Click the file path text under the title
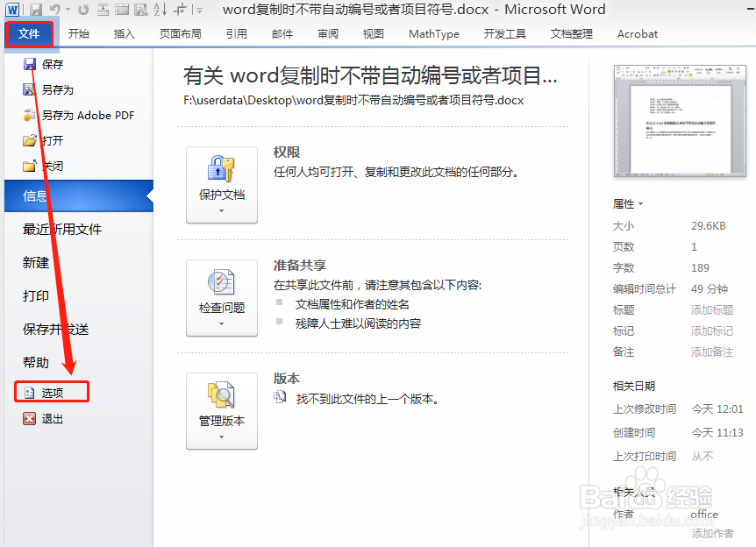This screenshot has height=547, width=756. pos(353,100)
